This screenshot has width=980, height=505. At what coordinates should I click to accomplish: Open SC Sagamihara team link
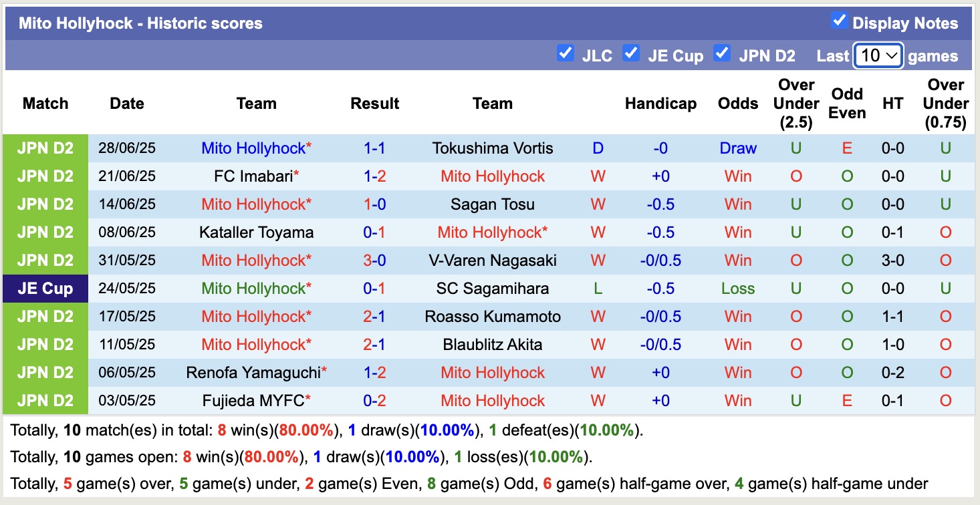click(x=492, y=289)
